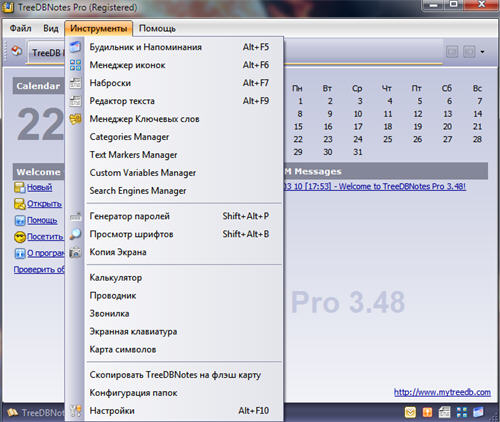Viewport: 500px width, 422px height.
Task: Click the alarm icon beside Будильник и Напоминания
Action: coord(75,47)
